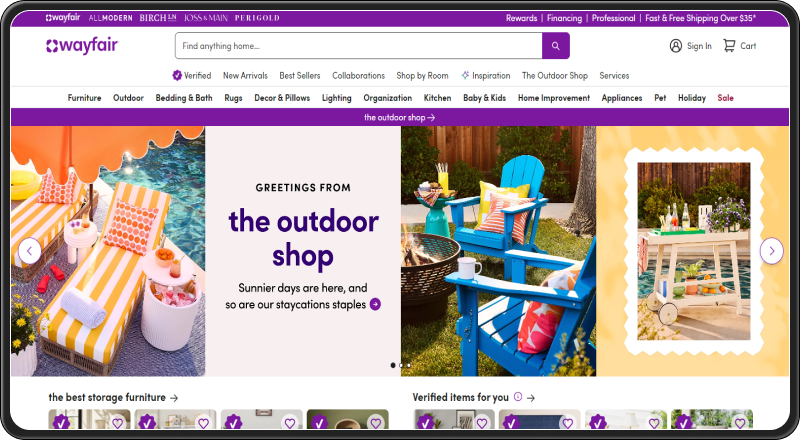Image resolution: width=800 pixels, height=440 pixels.
Task: Open the shopping Cart icon
Action: click(x=730, y=46)
